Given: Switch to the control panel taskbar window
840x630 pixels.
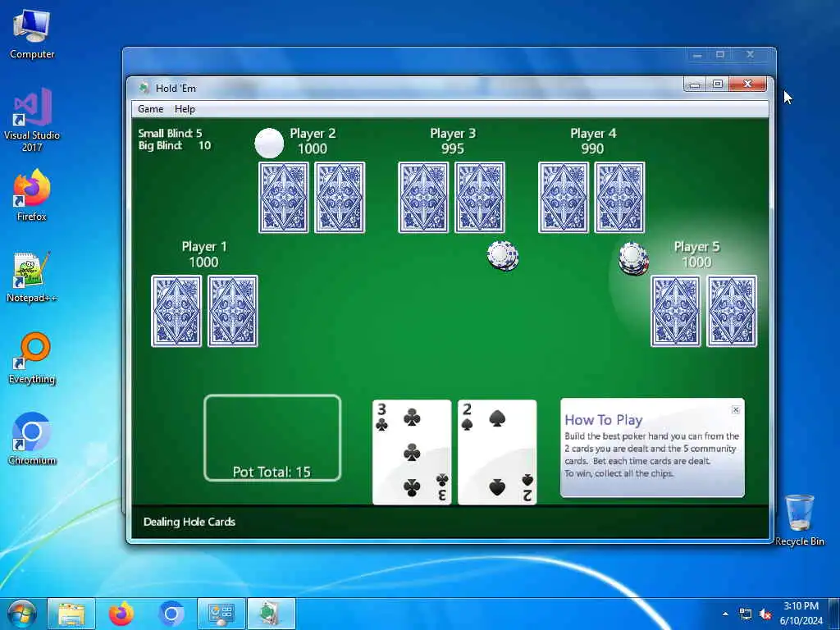Looking at the screenshot, I should (x=221, y=614).
